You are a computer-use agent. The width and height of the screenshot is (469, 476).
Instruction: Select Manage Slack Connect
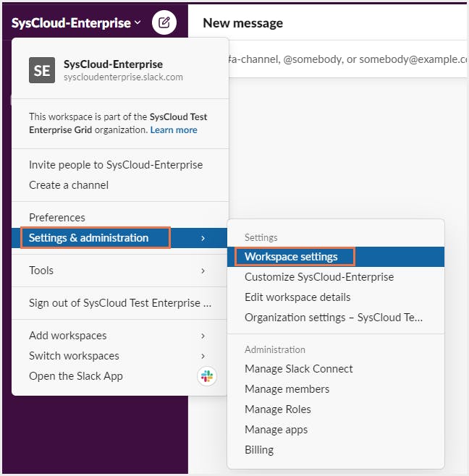click(x=299, y=369)
